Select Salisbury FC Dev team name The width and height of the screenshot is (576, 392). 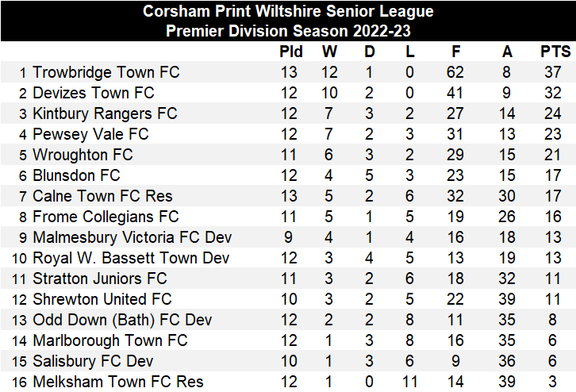91,361
